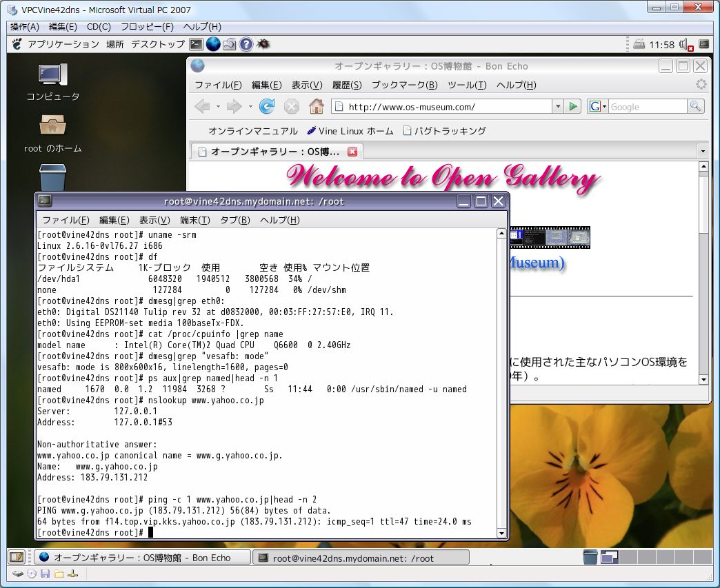Open the Google search engine selector dropdown
The image size is (720, 588).
point(598,106)
